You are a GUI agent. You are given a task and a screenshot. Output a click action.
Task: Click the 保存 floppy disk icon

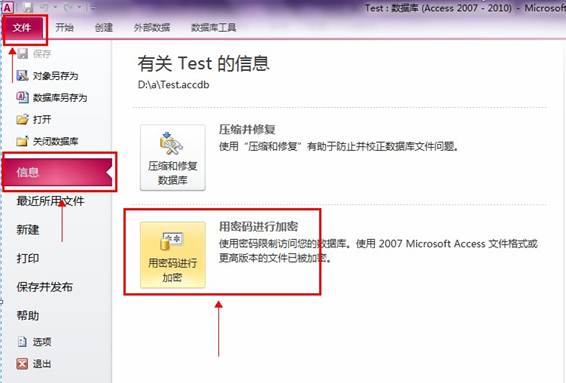(22, 54)
